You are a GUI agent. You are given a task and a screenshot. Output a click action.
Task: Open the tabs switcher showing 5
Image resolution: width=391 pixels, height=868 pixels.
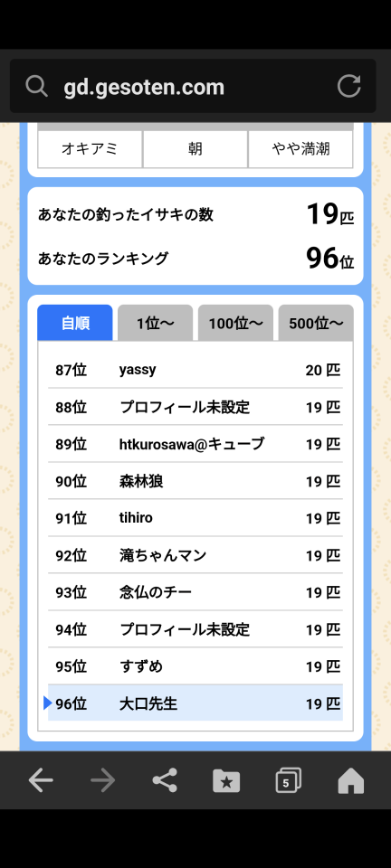(289, 780)
